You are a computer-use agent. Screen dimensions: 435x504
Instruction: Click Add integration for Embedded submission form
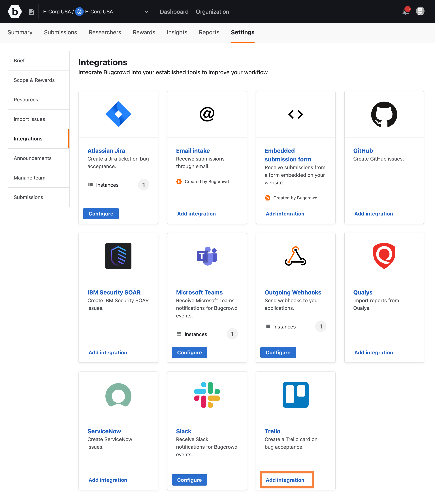coord(285,213)
